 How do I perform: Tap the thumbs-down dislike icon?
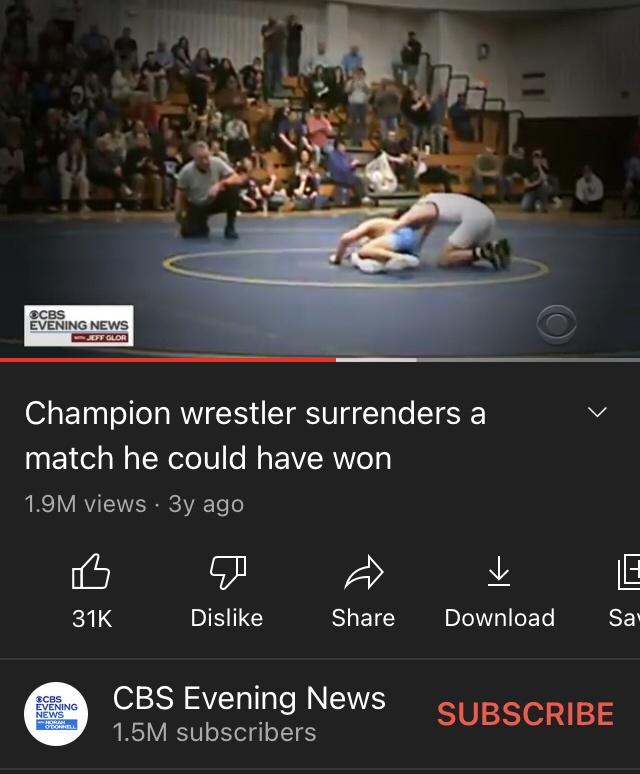(x=228, y=572)
